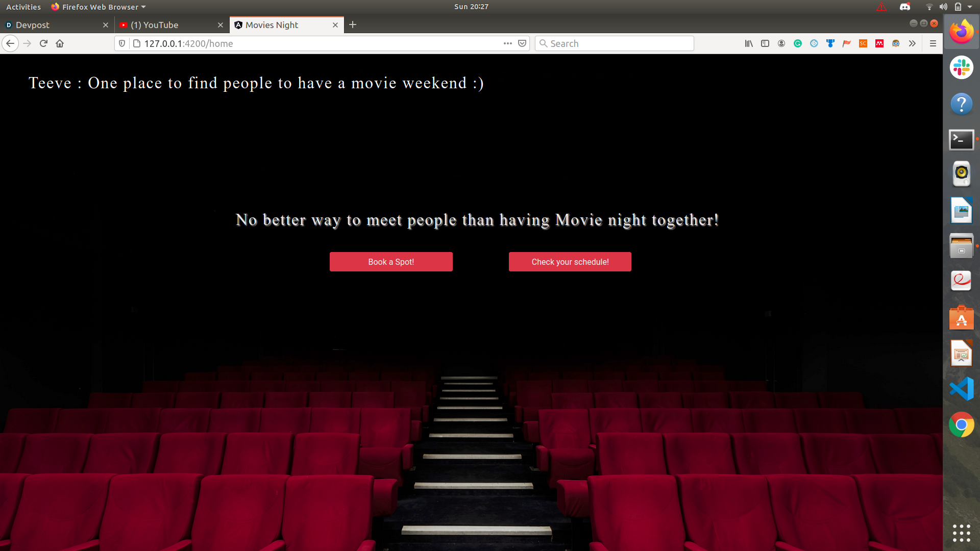Open a new tab with plus
The image size is (980, 551).
(x=353, y=24)
